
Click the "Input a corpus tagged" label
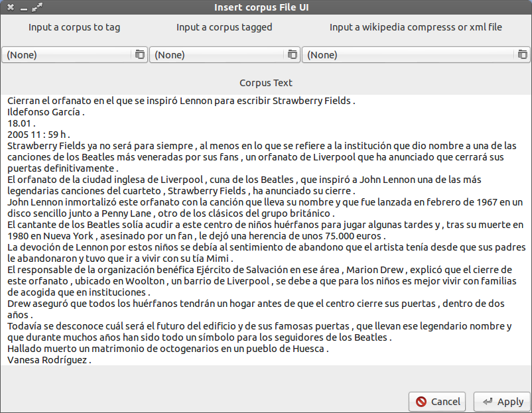224,28
